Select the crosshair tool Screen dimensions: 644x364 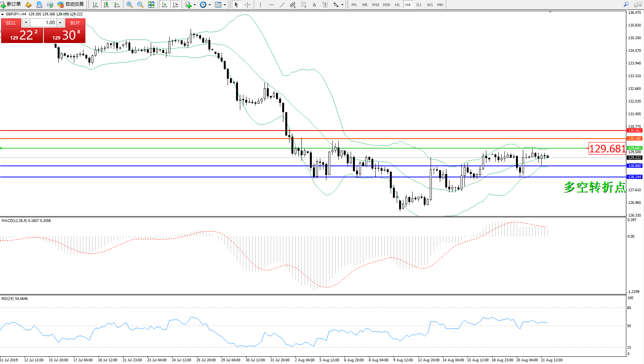click(x=247, y=5)
